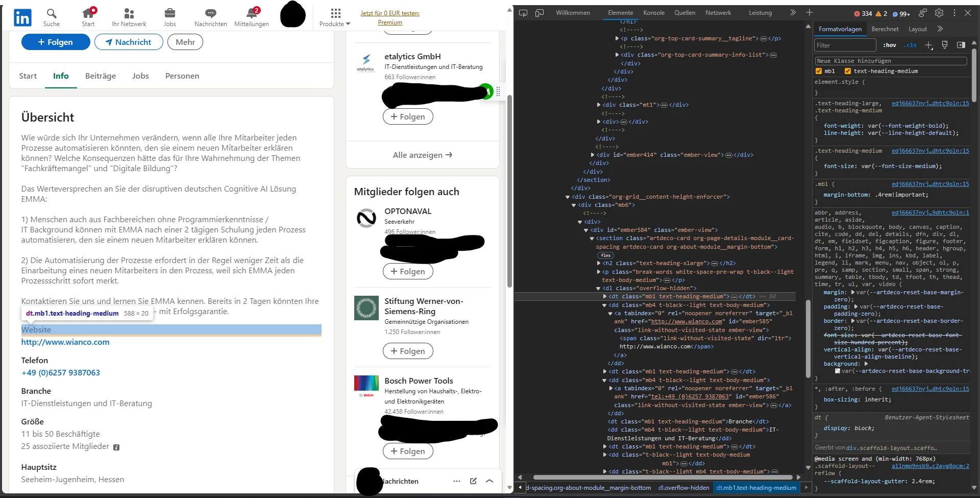
Task: Open DevTools settings gear
Action: coord(939,13)
